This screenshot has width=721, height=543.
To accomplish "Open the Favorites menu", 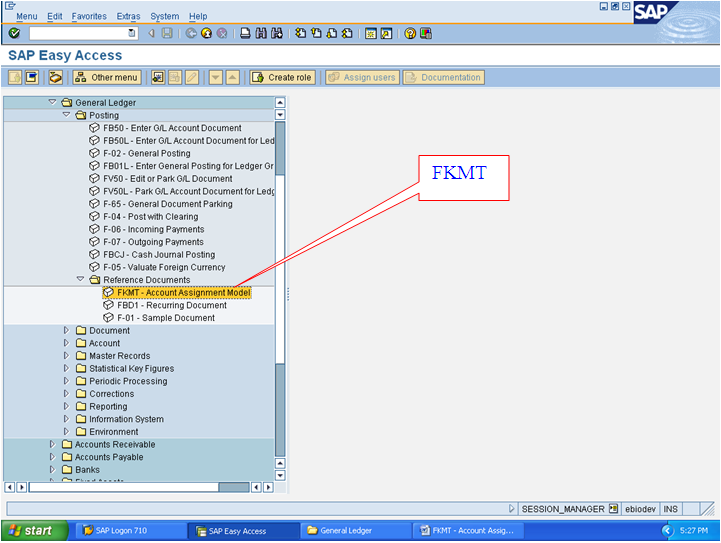I will pos(89,16).
